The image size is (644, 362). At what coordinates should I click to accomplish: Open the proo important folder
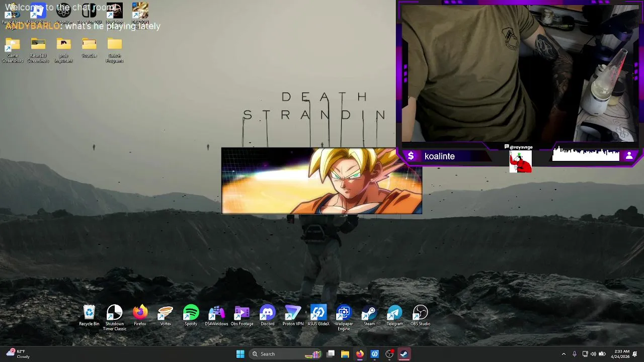click(x=63, y=50)
